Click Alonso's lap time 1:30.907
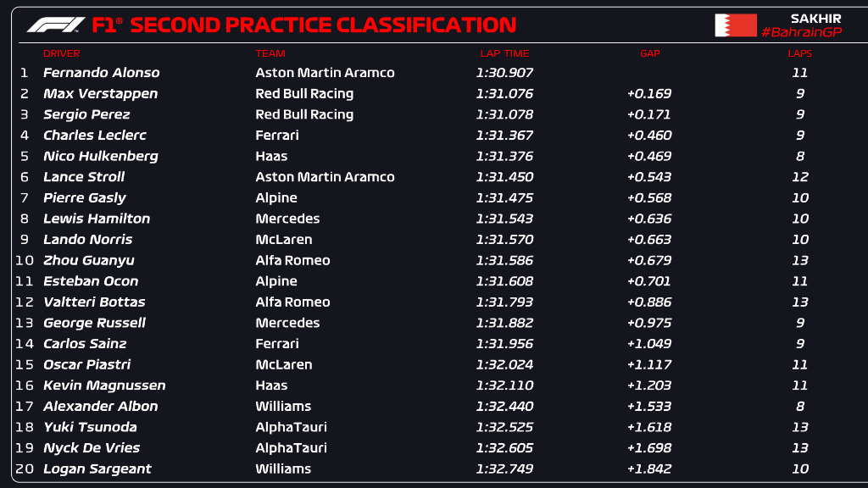Screen dimensions: 868x488 coord(504,73)
